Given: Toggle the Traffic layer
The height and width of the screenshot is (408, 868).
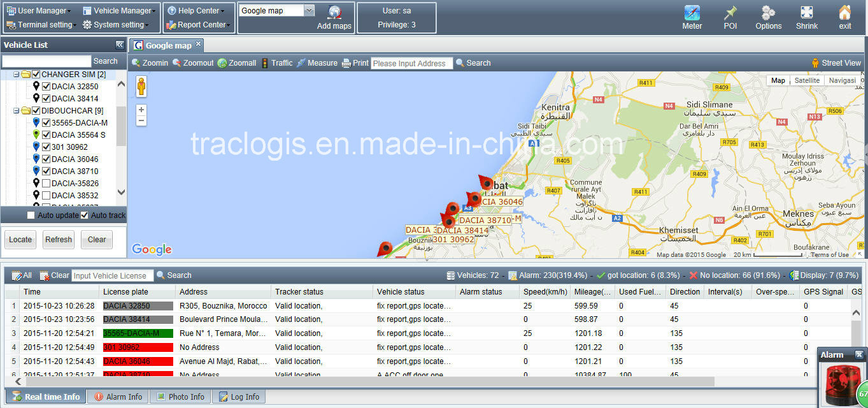Looking at the screenshot, I should pos(276,63).
